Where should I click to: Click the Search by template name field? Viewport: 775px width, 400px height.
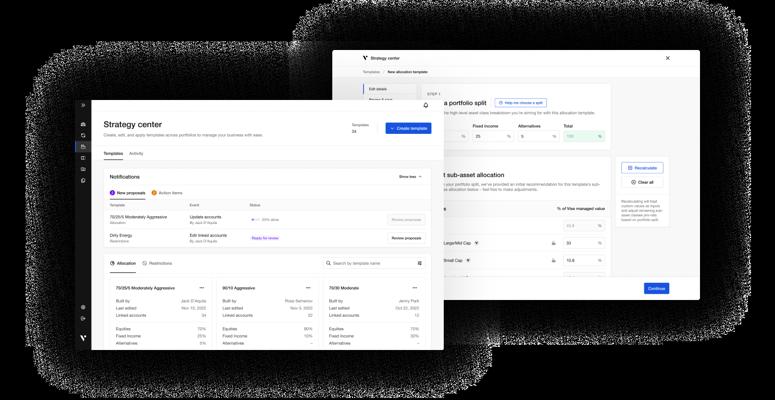tap(370, 263)
